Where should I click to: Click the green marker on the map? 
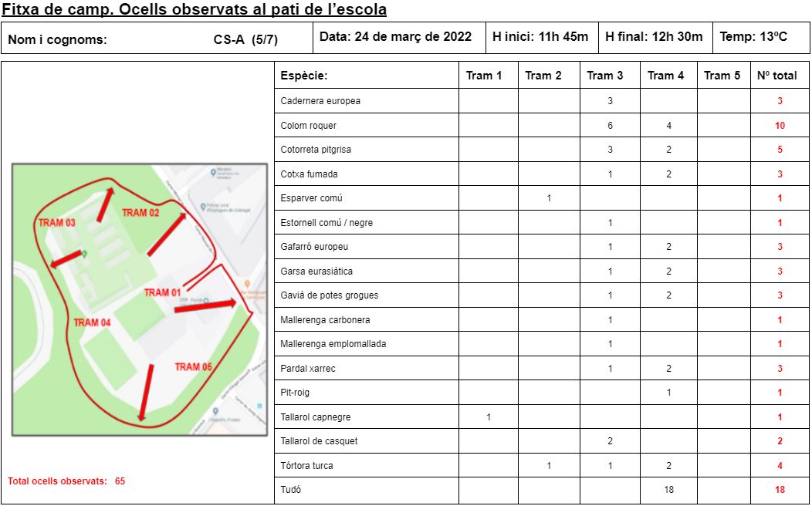(84, 254)
